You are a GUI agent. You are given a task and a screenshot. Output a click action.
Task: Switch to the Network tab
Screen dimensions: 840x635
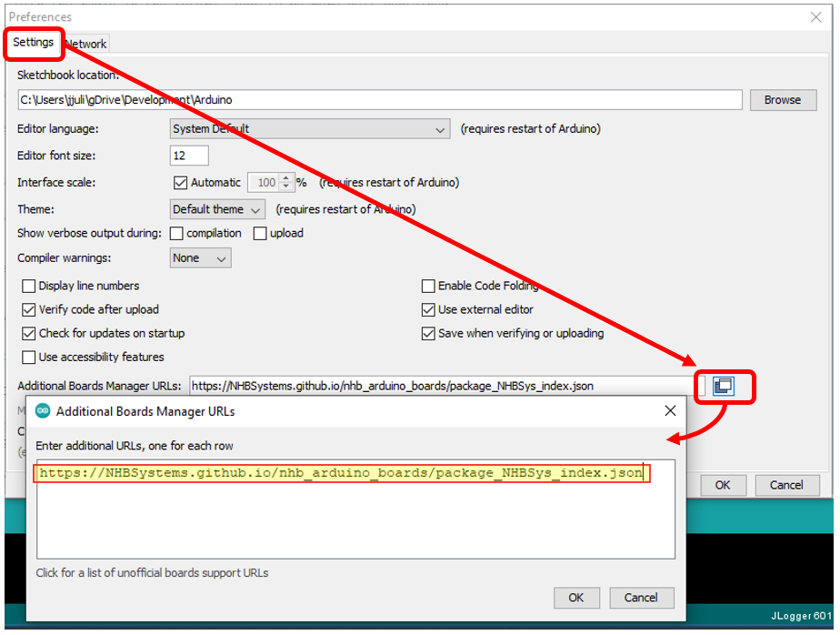point(85,44)
